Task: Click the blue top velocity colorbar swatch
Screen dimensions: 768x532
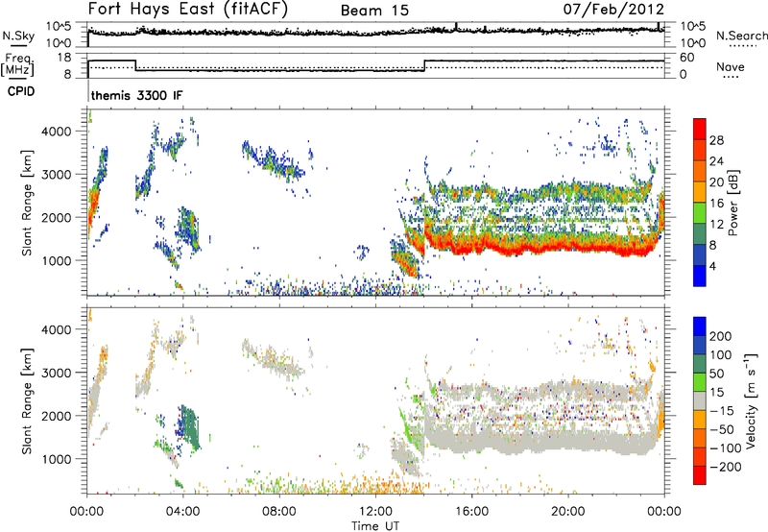Action: pos(700,326)
